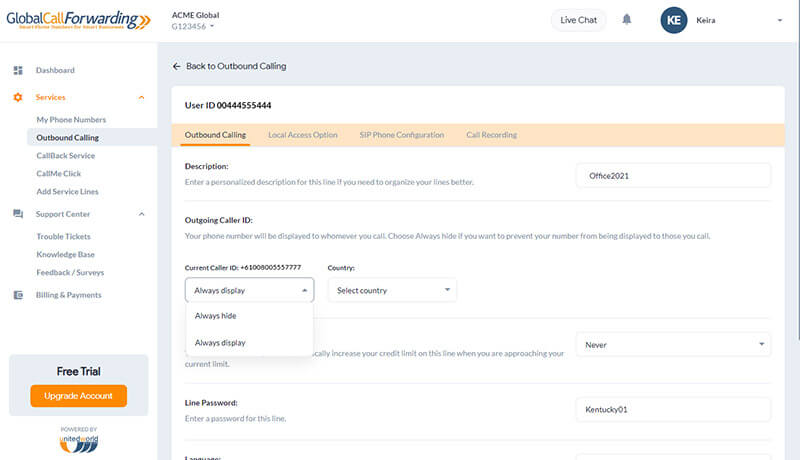Click the Free Trial label
Screen dimensions: 800x460
coord(79,371)
